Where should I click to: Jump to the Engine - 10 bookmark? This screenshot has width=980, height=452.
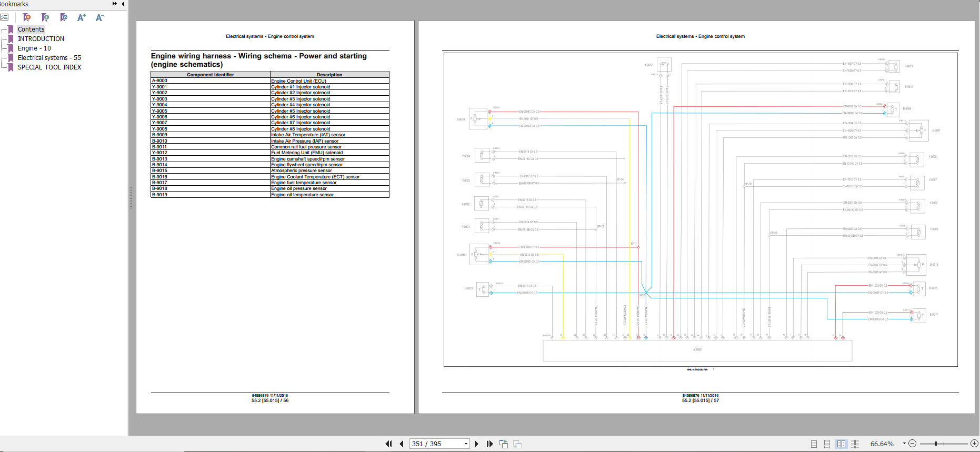34,48
